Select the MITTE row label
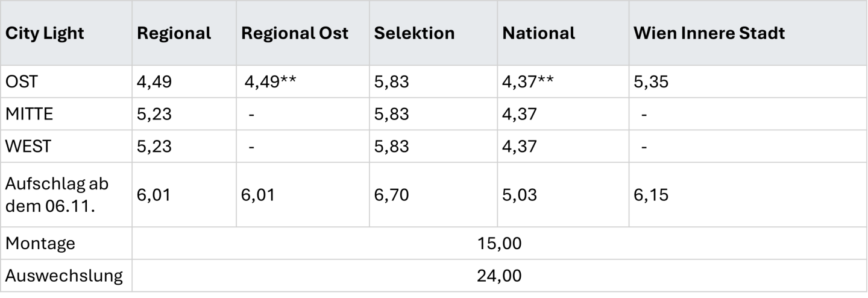 click(x=29, y=114)
